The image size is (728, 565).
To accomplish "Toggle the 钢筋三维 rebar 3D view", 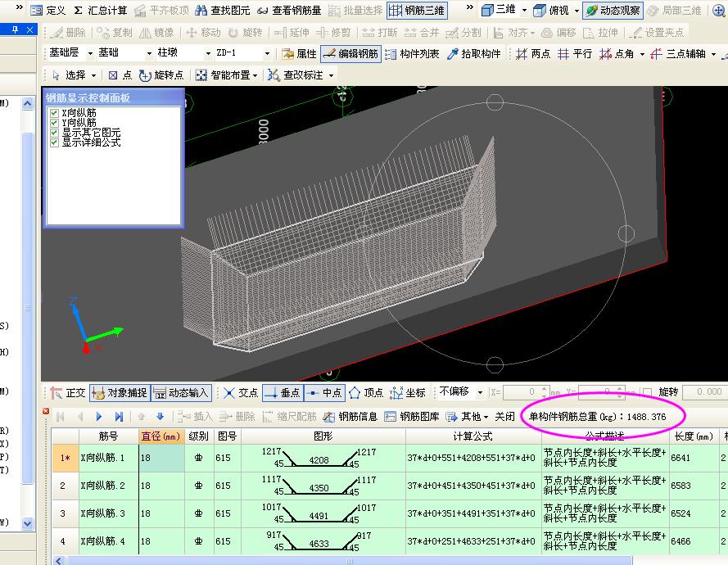I will (417, 10).
